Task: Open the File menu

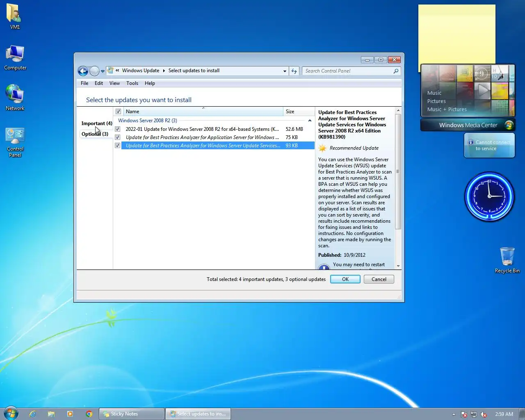Action: pos(84,83)
